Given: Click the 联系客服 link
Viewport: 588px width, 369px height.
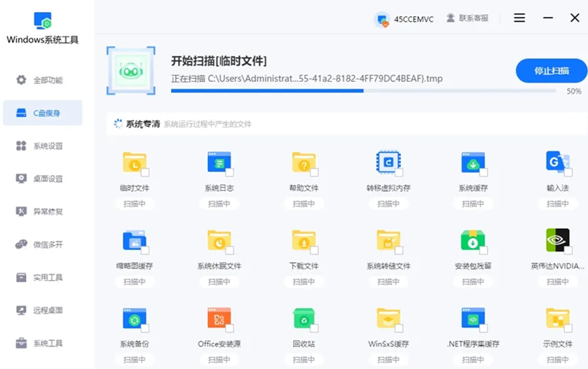Looking at the screenshot, I should [x=467, y=18].
